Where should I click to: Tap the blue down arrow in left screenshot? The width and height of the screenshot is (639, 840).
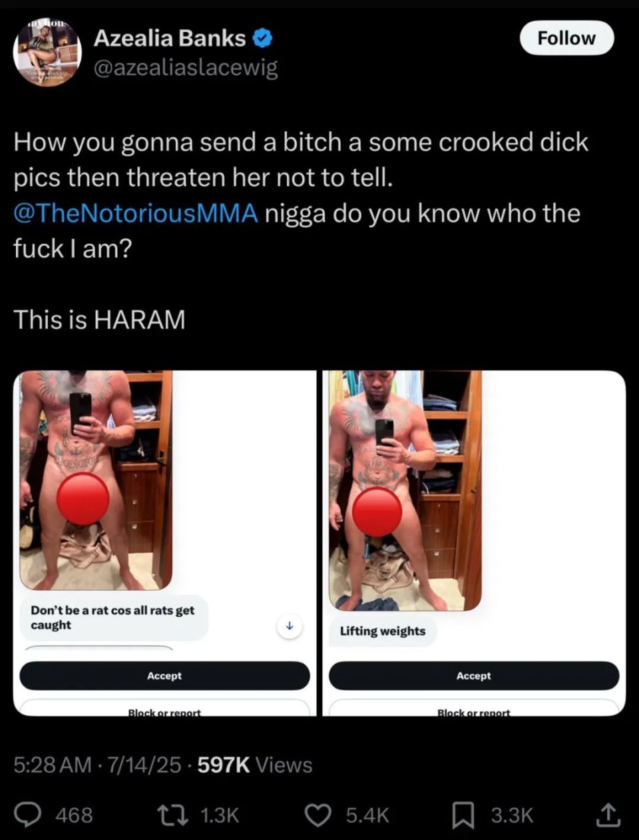[290, 626]
